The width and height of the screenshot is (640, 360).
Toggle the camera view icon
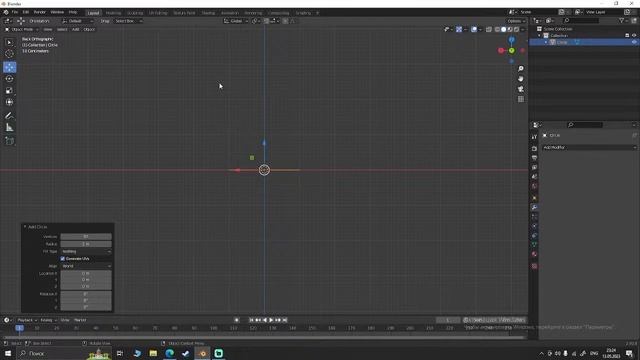click(521, 89)
